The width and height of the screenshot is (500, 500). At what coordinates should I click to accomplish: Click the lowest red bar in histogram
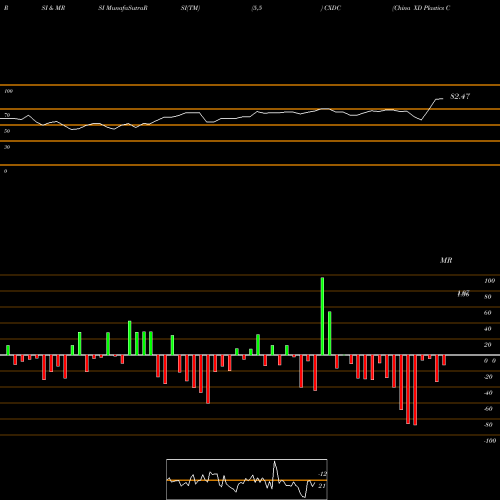pos(415,390)
